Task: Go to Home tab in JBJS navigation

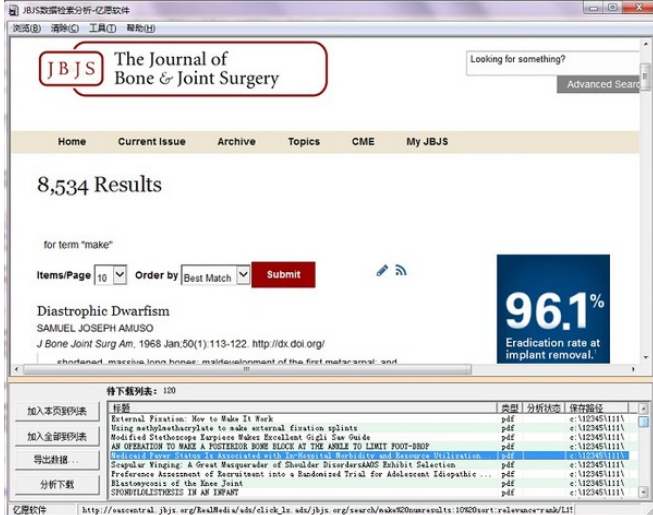Action: pyautogui.click(x=72, y=142)
